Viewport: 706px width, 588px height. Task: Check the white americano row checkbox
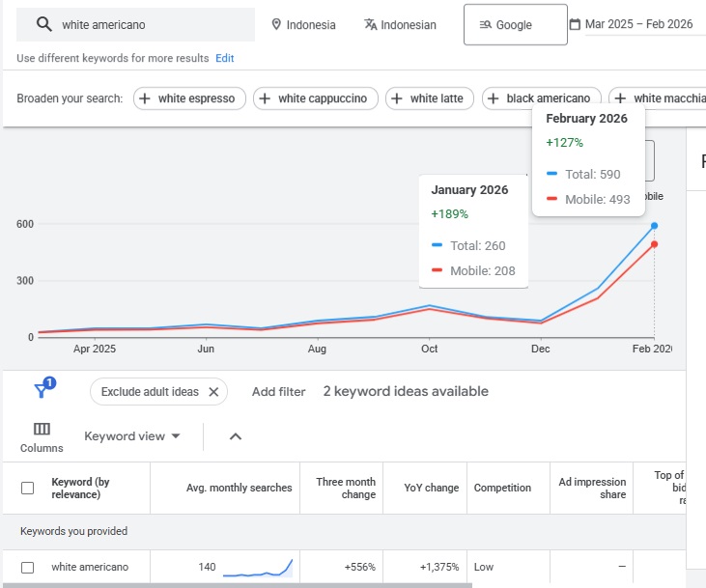(28, 567)
